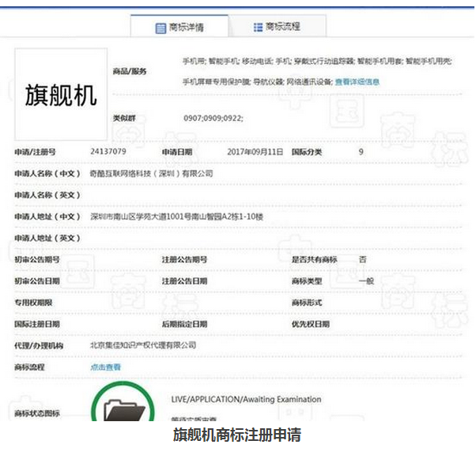The height and width of the screenshot is (452, 476).
Task: Click the 申请人地址（中文） label
Action: [47, 217]
